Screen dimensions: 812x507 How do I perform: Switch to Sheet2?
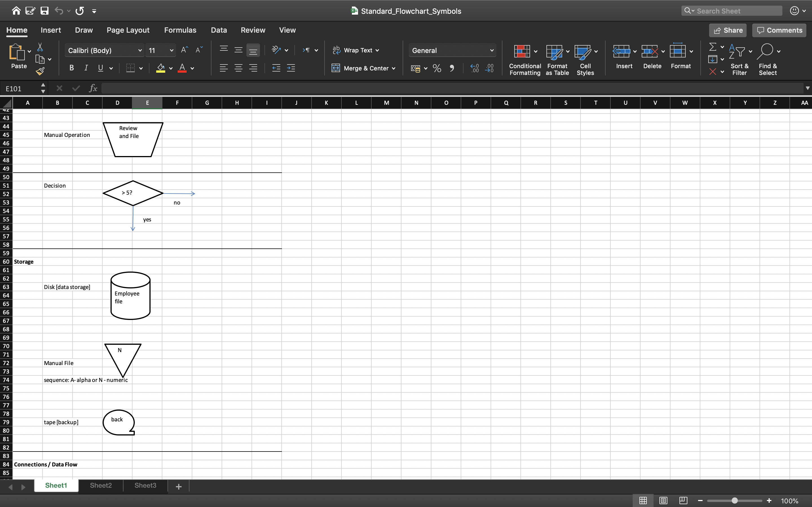tap(100, 485)
